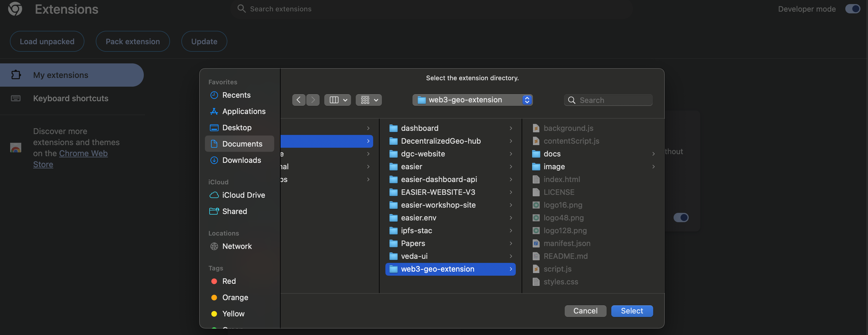Screen dimensions: 868x335
Task: Click the Update button
Action: (204, 41)
